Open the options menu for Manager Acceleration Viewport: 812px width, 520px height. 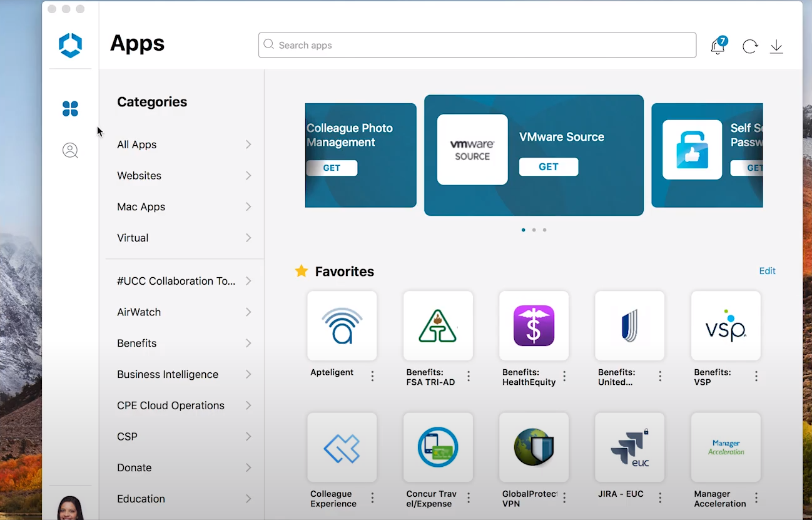[756, 499]
